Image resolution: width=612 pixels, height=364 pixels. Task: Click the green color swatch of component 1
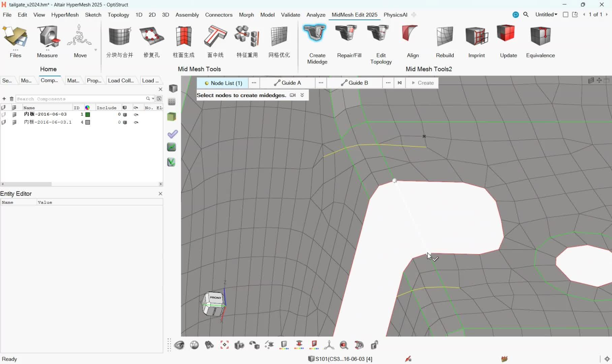[x=88, y=115]
